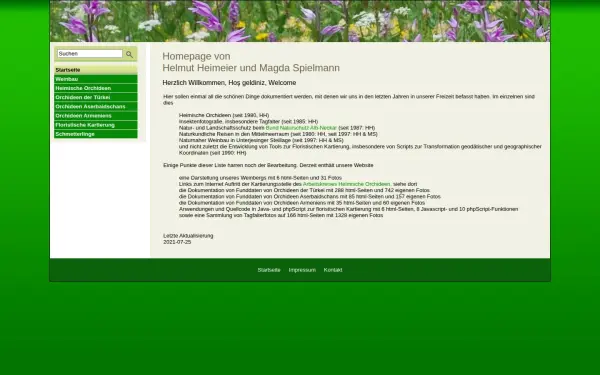Select Orchideen Armeniens menu entry

click(96, 116)
